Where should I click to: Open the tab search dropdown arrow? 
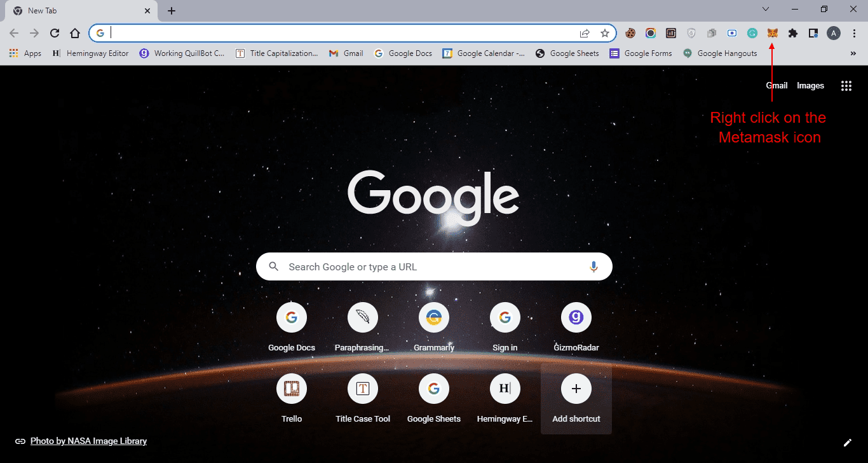pyautogui.click(x=766, y=9)
